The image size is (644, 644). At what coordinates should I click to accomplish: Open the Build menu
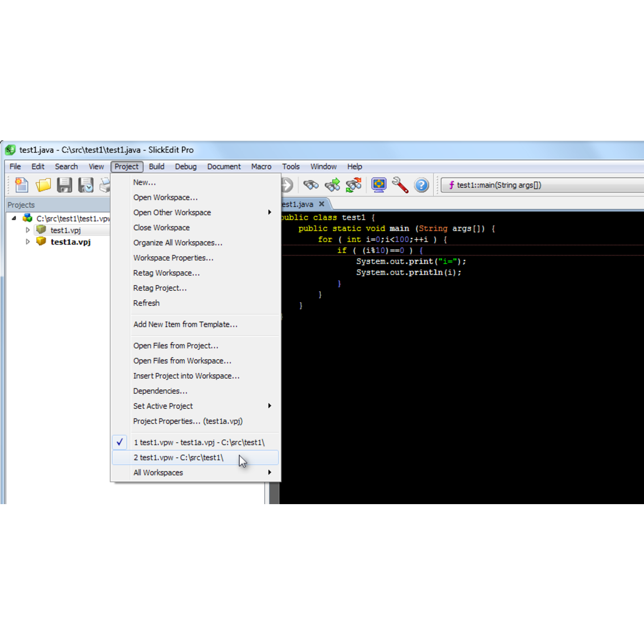click(x=156, y=167)
